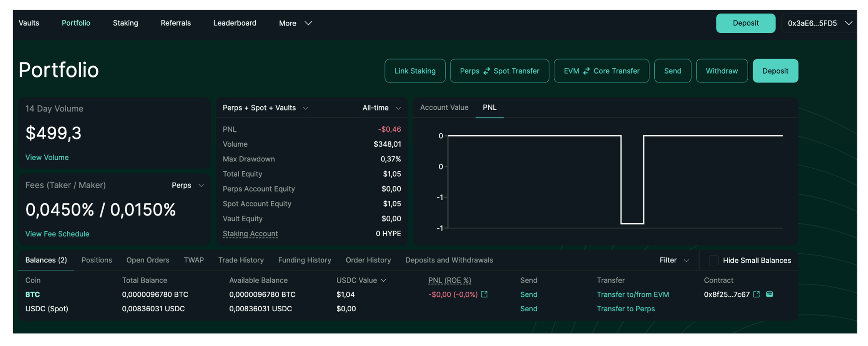Open BTC contract in explorer icon
This screenshot has height=346, width=868.
coord(756,294)
